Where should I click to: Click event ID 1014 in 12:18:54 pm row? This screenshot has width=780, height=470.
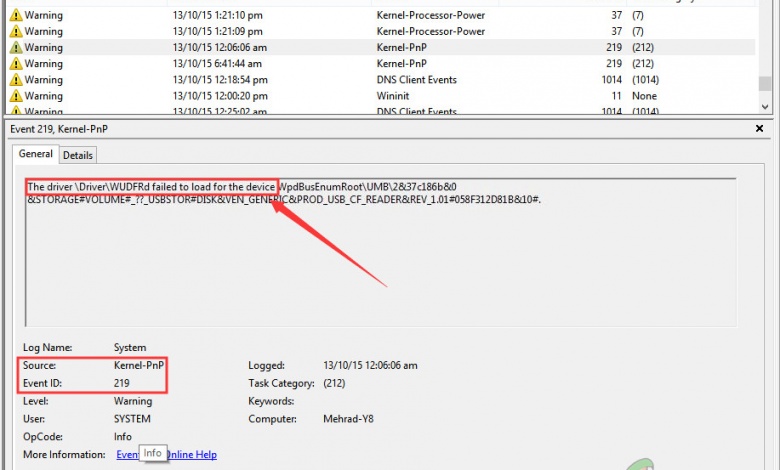click(x=611, y=80)
